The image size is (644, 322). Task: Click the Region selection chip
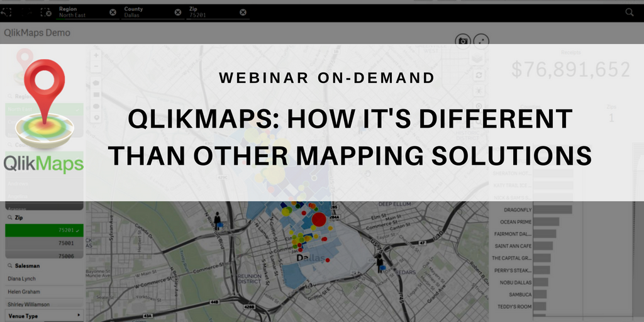pyautogui.click(x=86, y=12)
